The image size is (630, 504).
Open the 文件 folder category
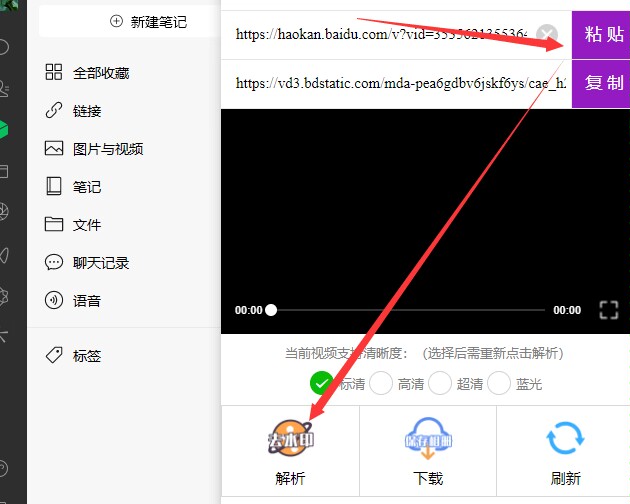pyautogui.click(x=86, y=225)
